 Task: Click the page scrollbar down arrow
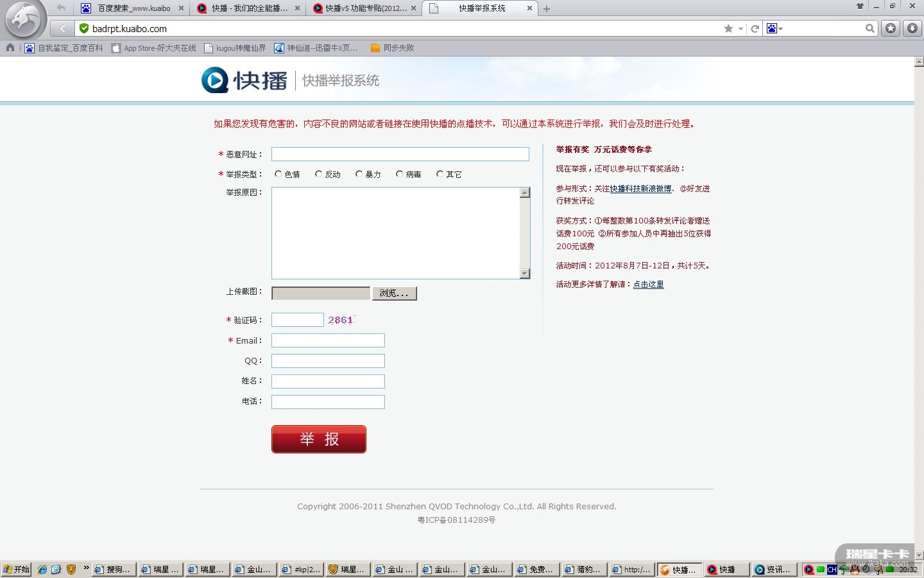pyautogui.click(x=919, y=556)
